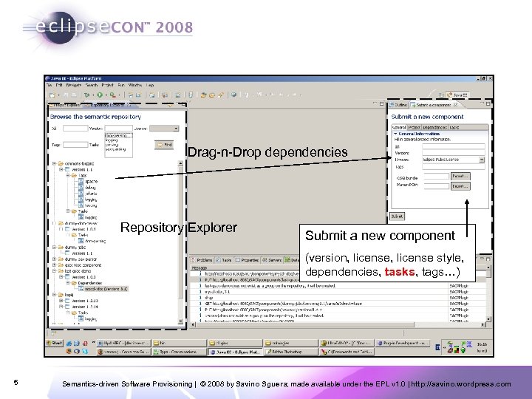Click the Find button
Image resolution: width=532 pixels, height=399 pixels.
pyautogui.click(x=164, y=145)
